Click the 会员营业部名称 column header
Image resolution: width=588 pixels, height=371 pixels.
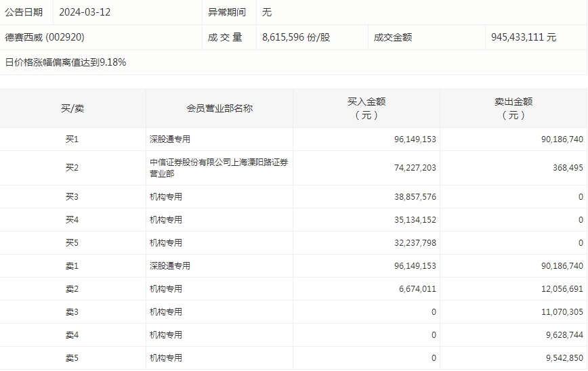pos(219,108)
